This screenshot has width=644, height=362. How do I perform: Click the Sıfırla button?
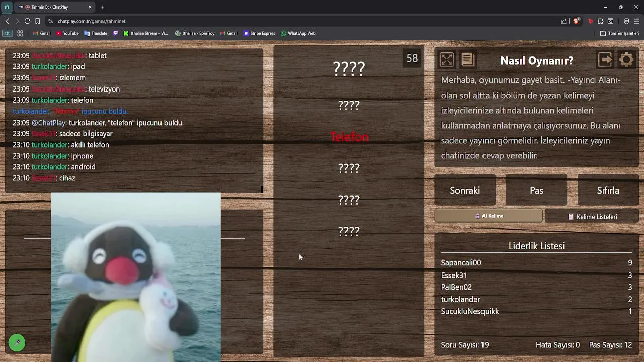point(608,190)
